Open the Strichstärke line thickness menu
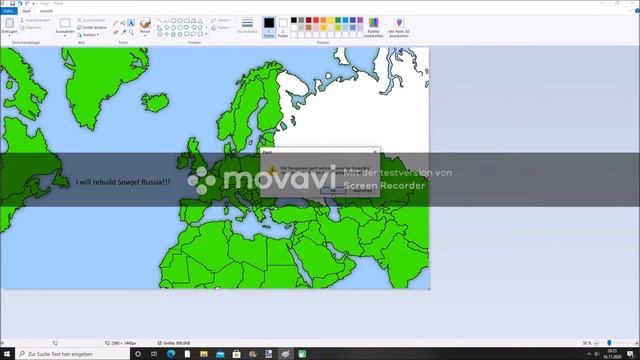640x360 pixels. coord(247,26)
